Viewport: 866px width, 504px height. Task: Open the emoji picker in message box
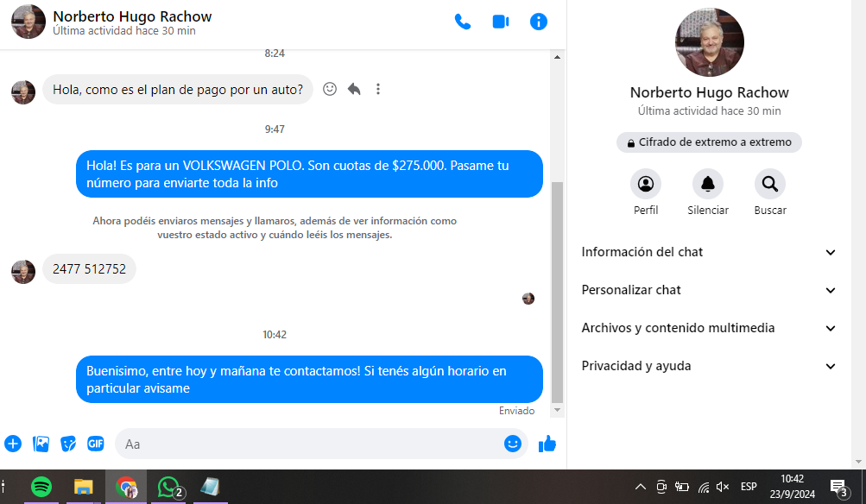(x=513, y=444)
